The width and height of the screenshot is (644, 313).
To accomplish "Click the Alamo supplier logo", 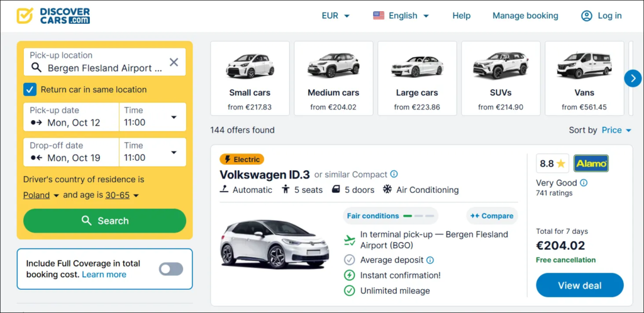I will point(591,163).
